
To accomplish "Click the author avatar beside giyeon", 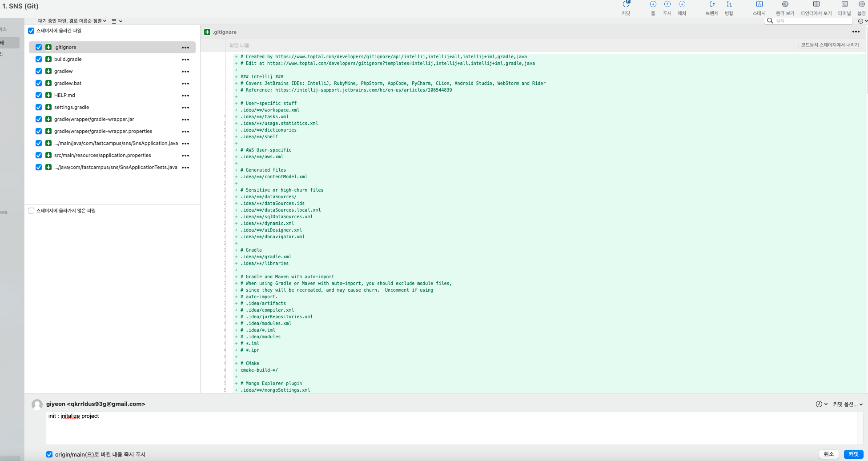I will pos(37,404).
